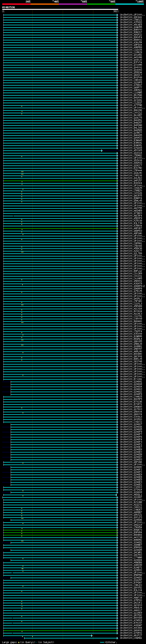Image resolution: width=146 pixels, height=644 pixels.
Task: Open hit UniRef100_C1DXX5
Action: [x=131, y=50]
